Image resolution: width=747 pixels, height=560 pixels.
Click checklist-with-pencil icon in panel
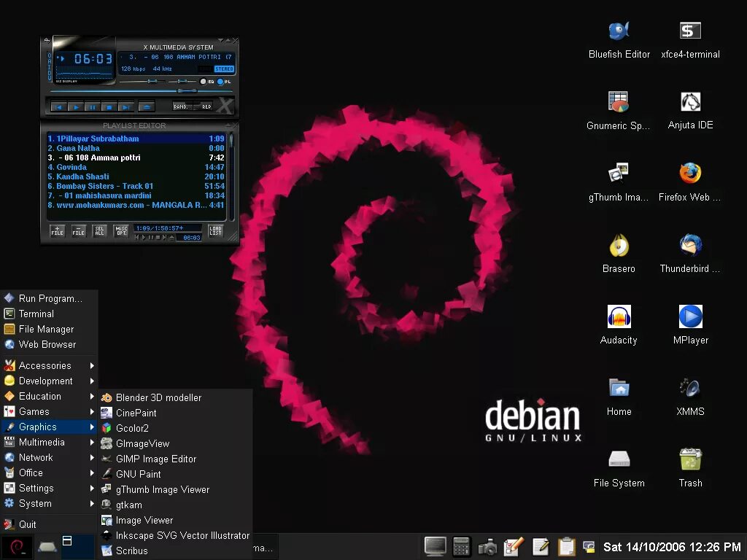click(514, 547)
